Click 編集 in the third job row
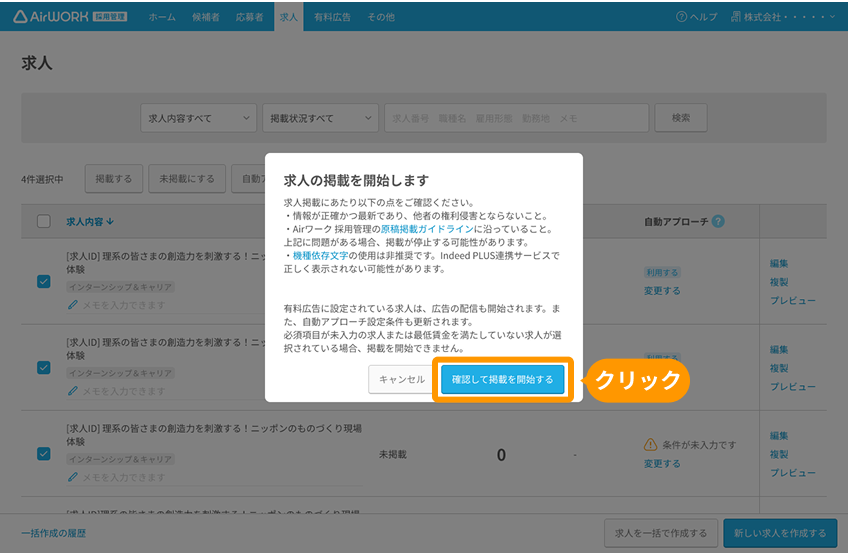Image resolution: width=848 pixels, height=553 pixels. tap(779, 435)
